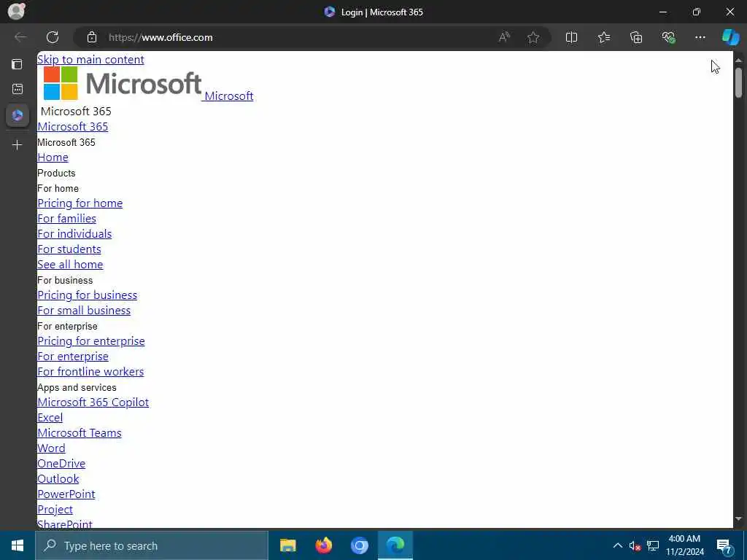Image resolution: width=747 pixels, height=560 pixels.
Task: Click the taskbar search box
Action: coord(152,545)
